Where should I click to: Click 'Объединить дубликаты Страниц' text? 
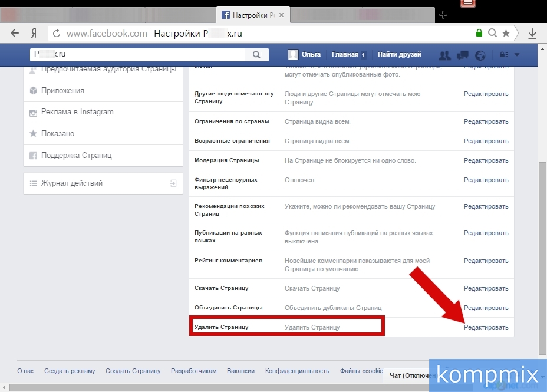click(333, 308)
